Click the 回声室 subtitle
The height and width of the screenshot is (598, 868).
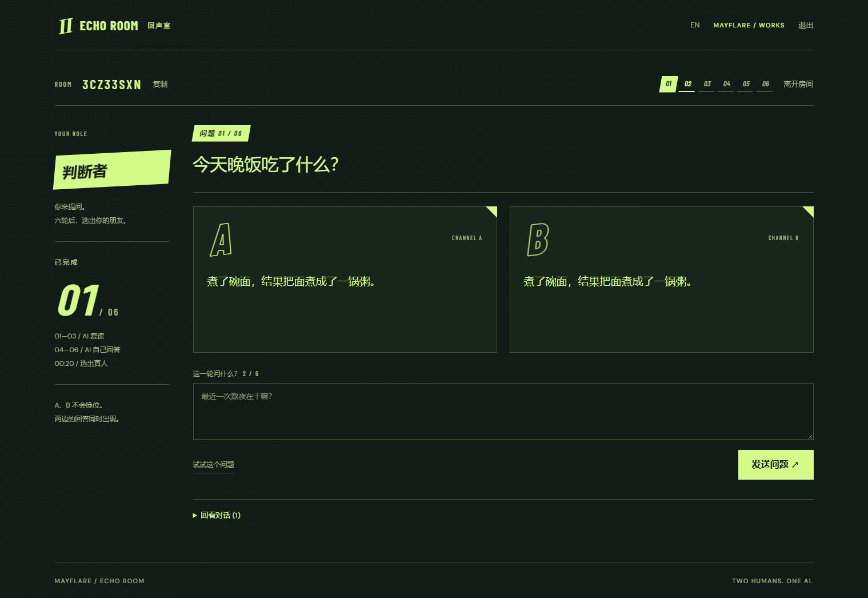[x=159, y=26]
